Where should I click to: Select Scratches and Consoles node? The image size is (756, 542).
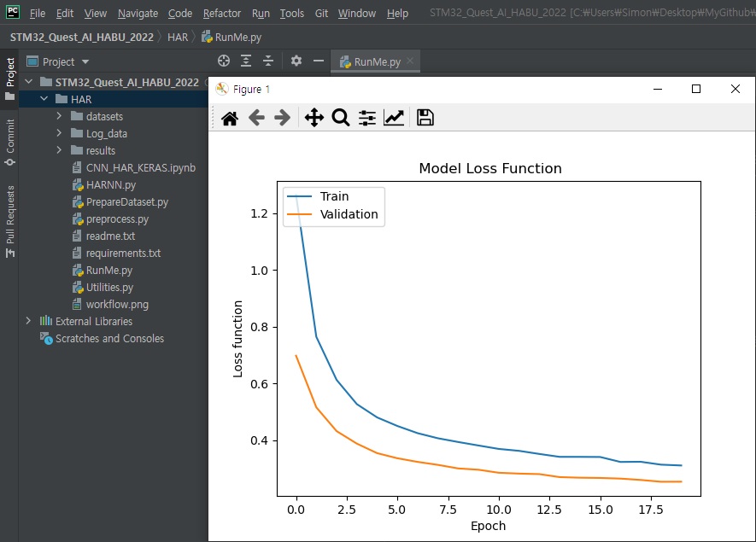(x=109, y=338)
